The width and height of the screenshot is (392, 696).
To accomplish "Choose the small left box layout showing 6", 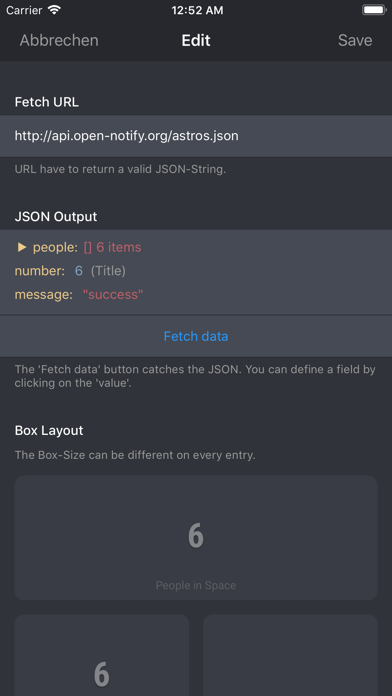I will (x=102, y=655).
